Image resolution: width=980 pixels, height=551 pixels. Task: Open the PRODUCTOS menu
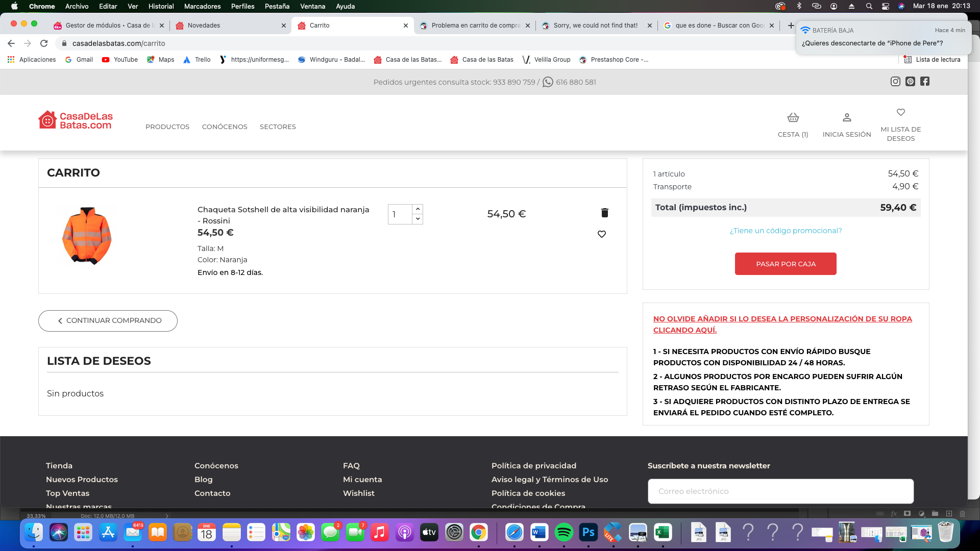[x=167, y=127]
